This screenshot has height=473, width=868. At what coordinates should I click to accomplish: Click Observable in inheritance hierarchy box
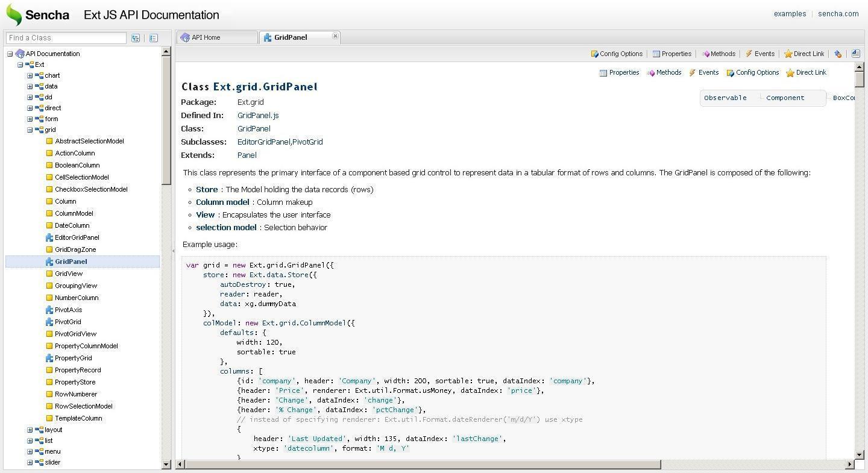click(x=725, y=98)
